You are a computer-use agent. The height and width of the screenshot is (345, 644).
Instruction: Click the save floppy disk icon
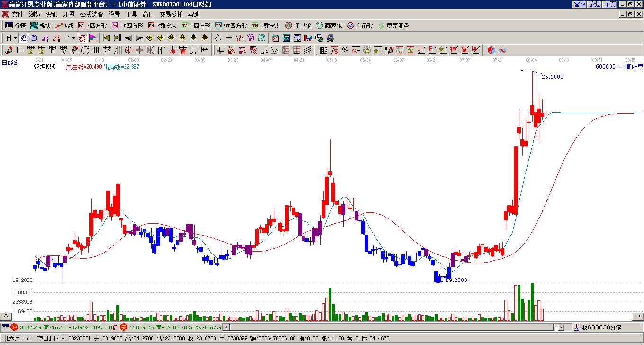[308, 38]
